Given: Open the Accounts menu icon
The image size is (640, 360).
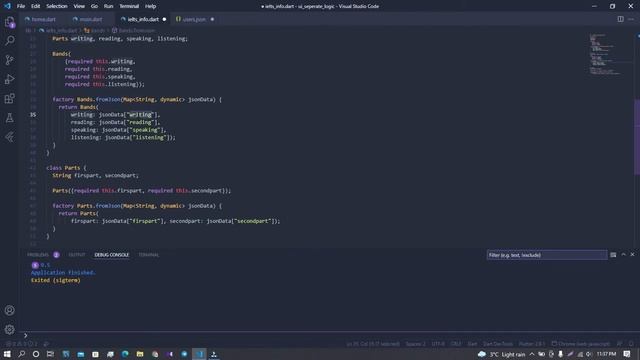Looking at the screenshot, I should tap(9, 311).
